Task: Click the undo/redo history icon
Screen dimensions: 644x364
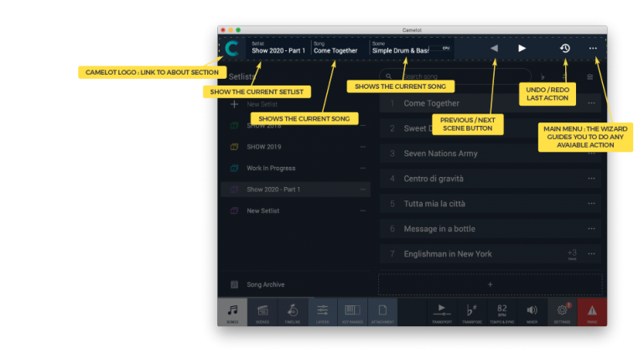Action: pyautogui.click(x=565, y=49)
